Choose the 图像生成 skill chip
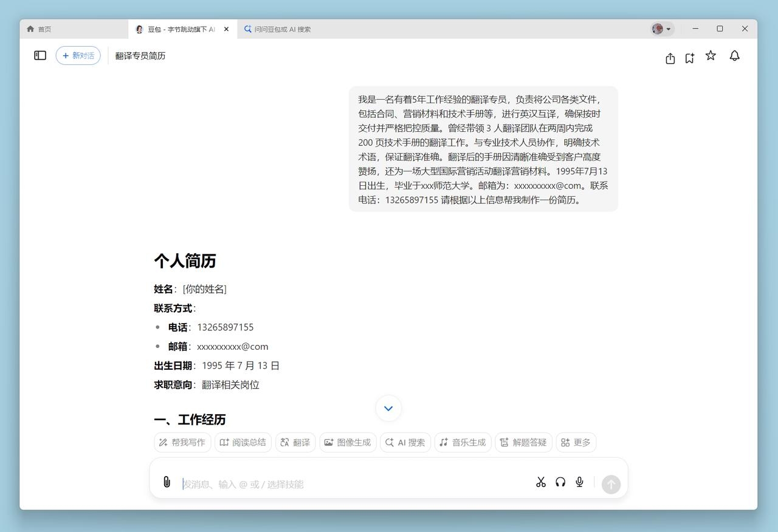Screen dimensions: 778x532 (348, 442)
